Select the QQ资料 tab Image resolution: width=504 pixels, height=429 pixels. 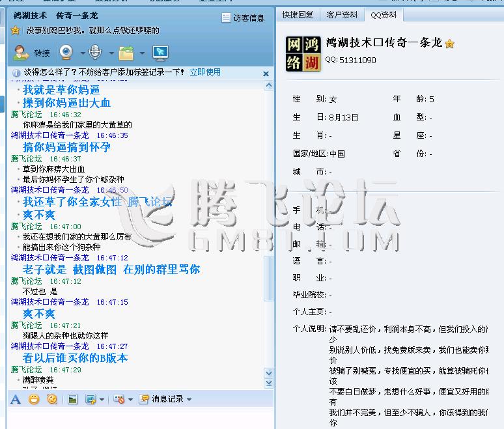point(384,15)
